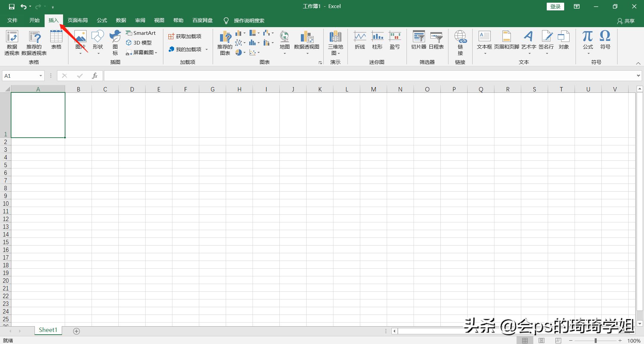This screenshot has height=344, width=644.
Task: Insert a 数据透视表 (PivotTable)
Action: 12,42
